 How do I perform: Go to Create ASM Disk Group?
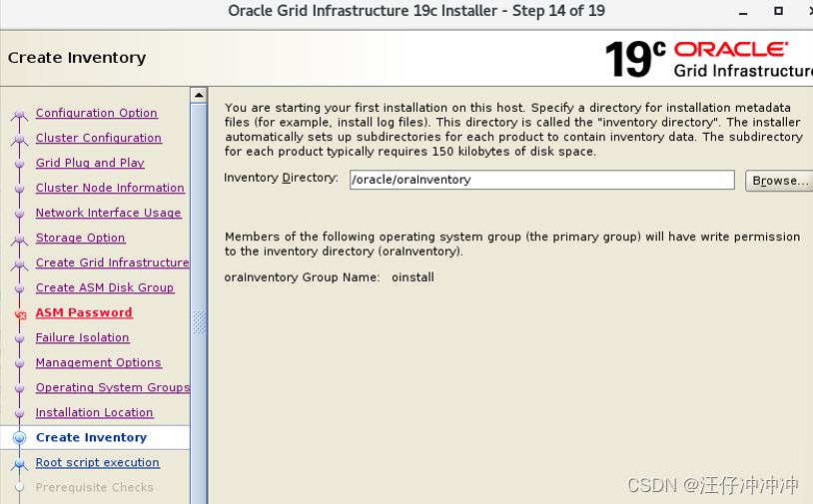pyautogui.click(x=105, y=287)
